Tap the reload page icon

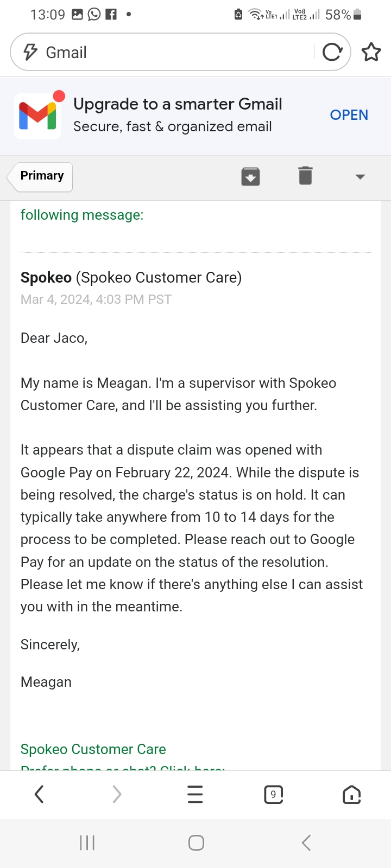332,52
